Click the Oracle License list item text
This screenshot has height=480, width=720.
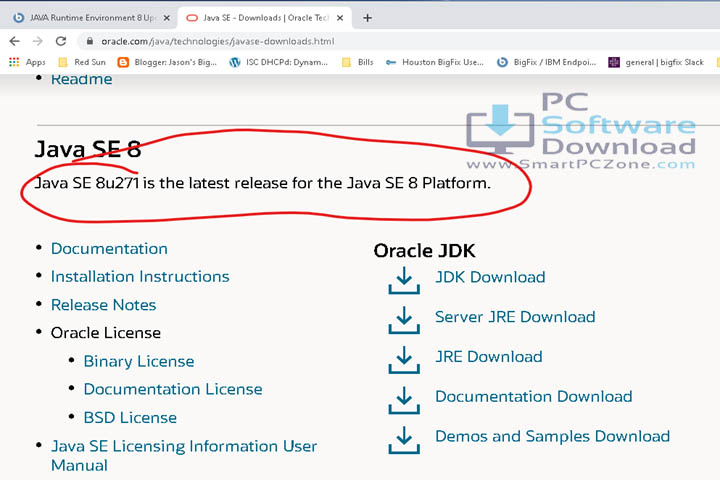coord(106,333)
